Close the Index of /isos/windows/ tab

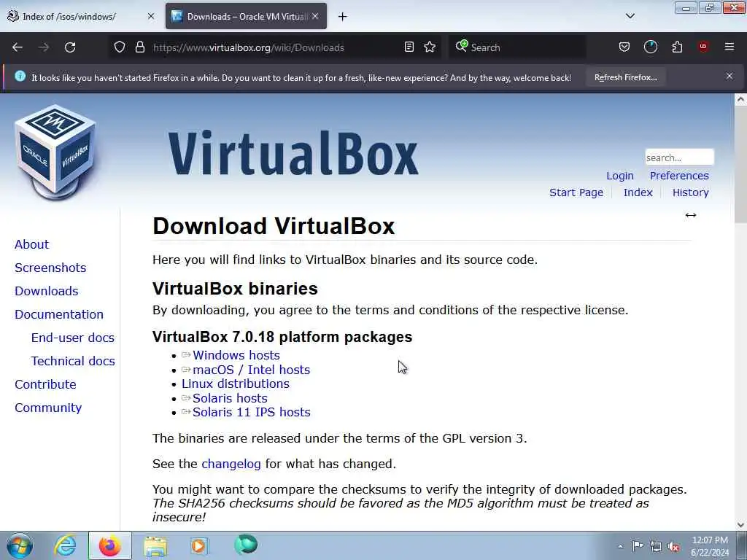click(x=151, y=16)
